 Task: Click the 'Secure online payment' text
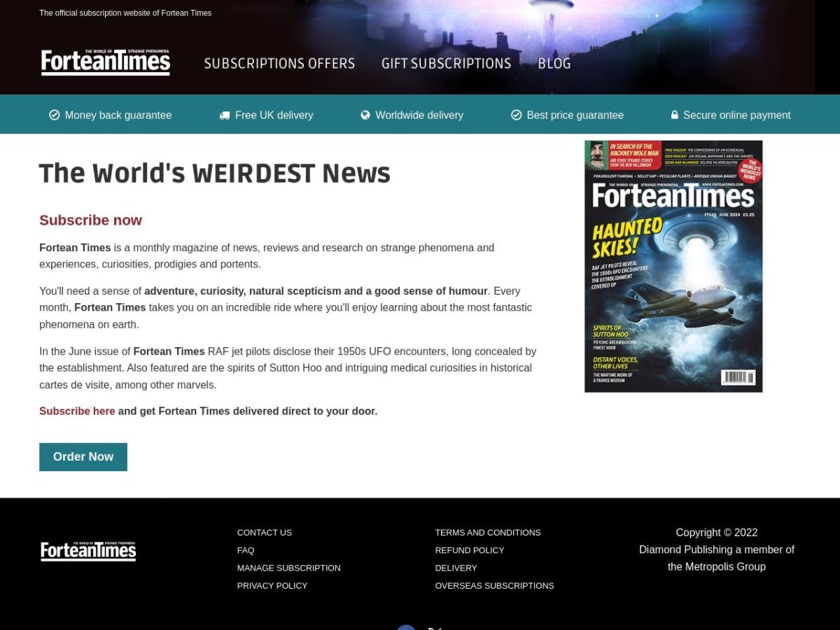[x=737, y=115]
